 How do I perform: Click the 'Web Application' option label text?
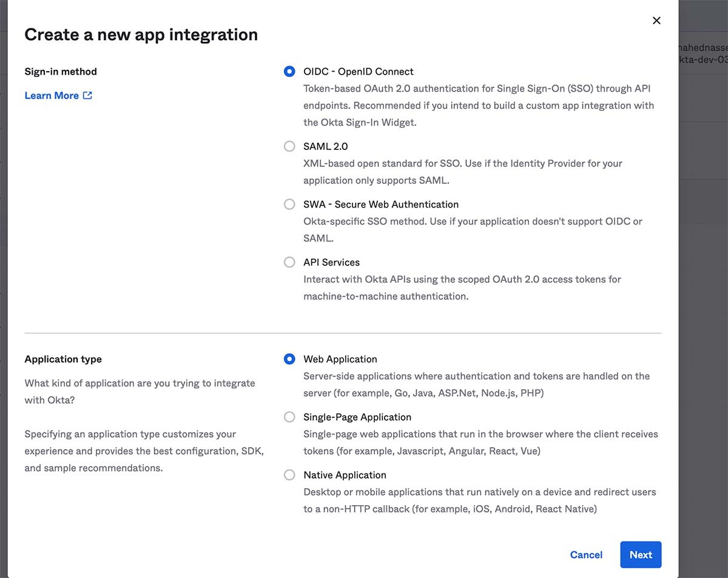click(x=340, y=359)
